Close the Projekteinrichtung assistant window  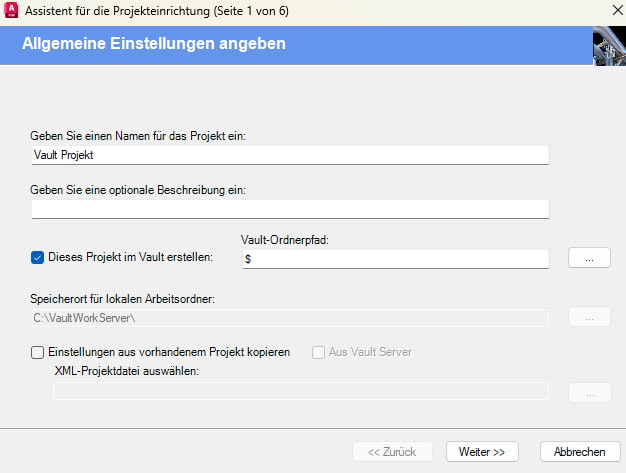[x=617, y=10]
